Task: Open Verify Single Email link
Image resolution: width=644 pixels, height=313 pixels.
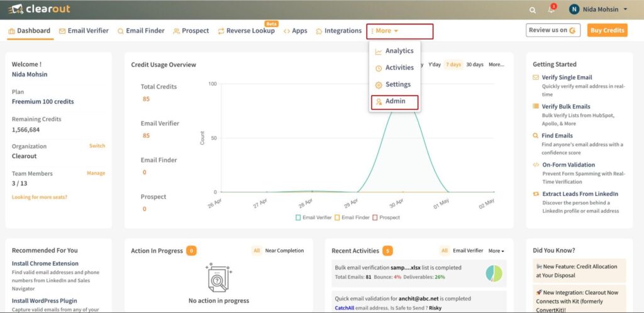Action: point(567,77)
